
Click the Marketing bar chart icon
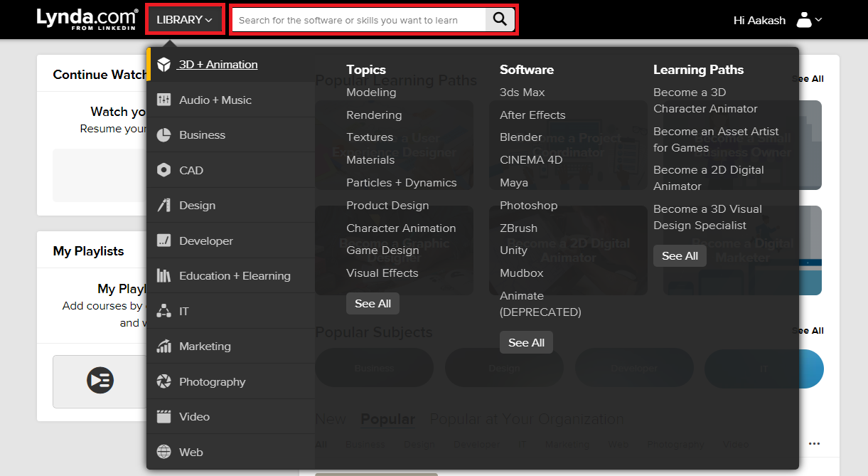164,347
